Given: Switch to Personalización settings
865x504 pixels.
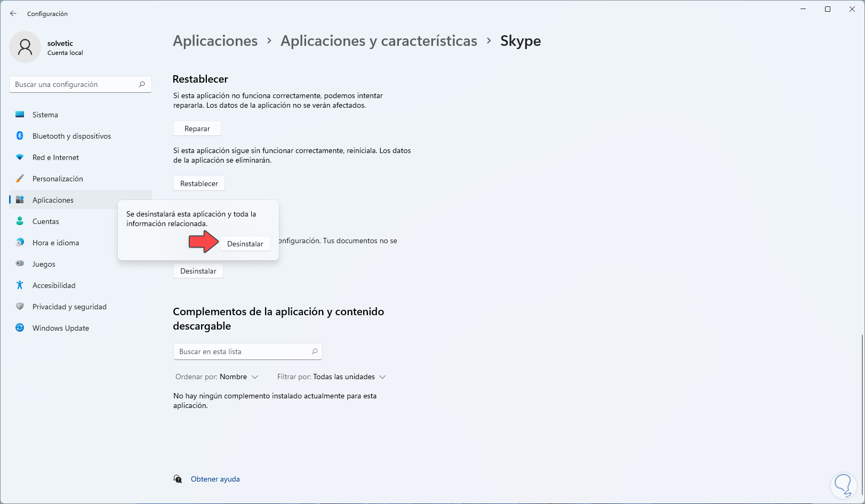Looking at the screenshot, I should (81, 179).
